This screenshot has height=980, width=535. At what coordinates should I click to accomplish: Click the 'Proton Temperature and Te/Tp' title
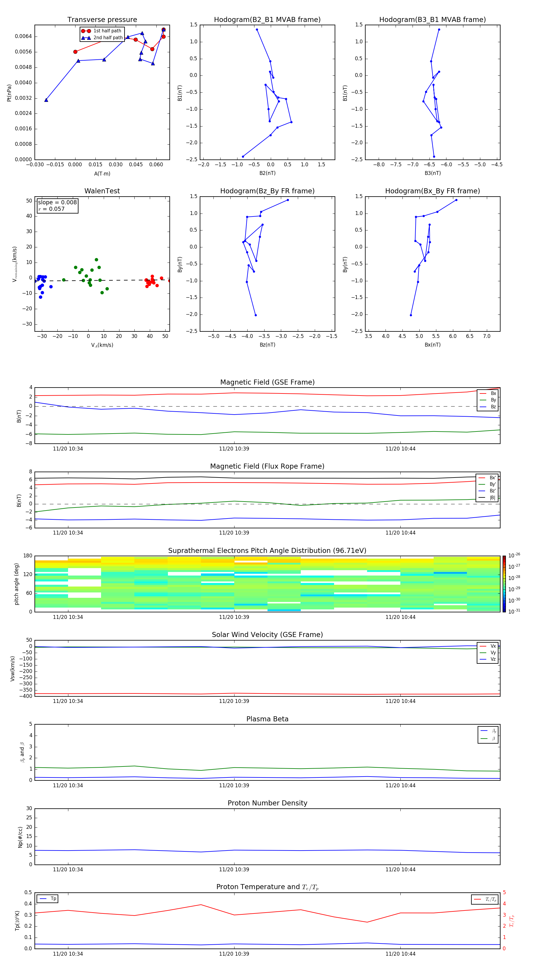pyautogui.click(x=267, y=887)
